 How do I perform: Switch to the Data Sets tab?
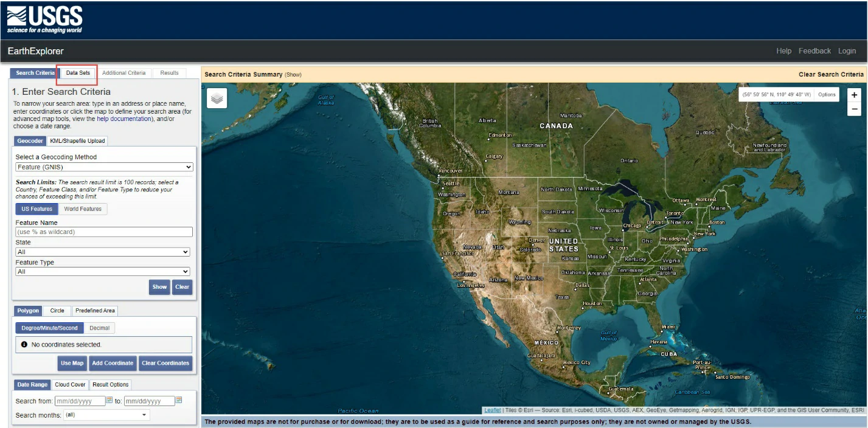click(x=78, y=73)
